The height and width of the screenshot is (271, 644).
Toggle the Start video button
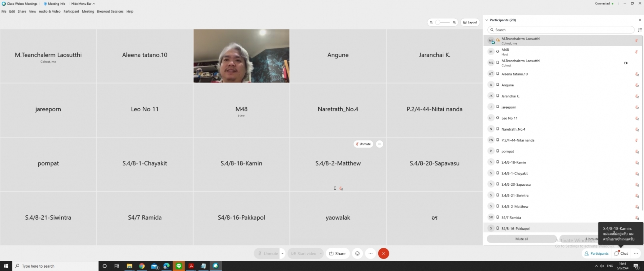coord(303,253)
